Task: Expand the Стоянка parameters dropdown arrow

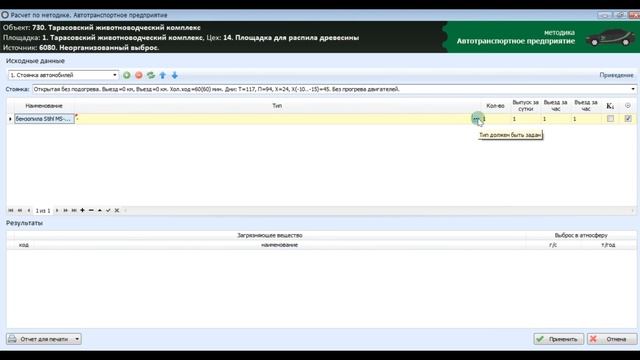Action: (x=633, y=89)
